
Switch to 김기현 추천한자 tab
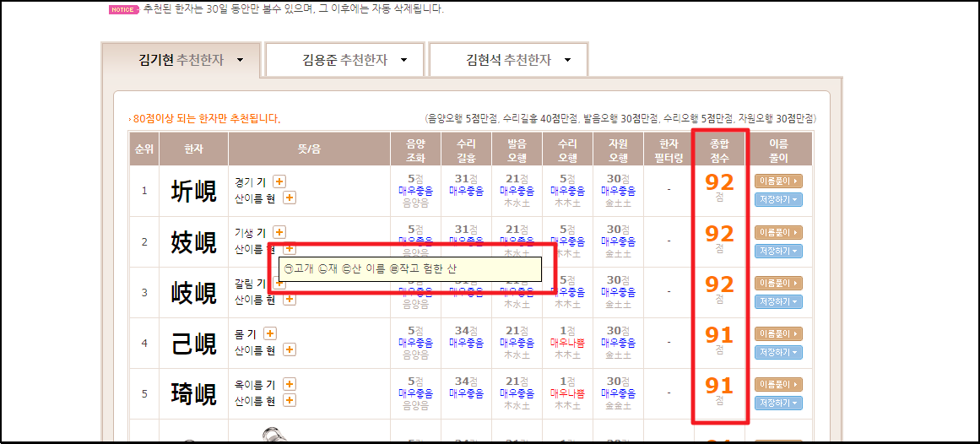click(181, 61)
